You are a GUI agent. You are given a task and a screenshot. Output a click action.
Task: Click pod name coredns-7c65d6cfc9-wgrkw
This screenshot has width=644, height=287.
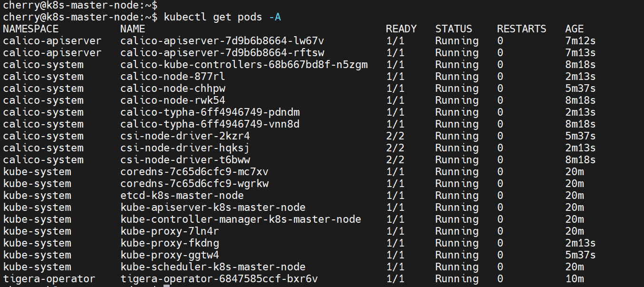pos(197,184)
